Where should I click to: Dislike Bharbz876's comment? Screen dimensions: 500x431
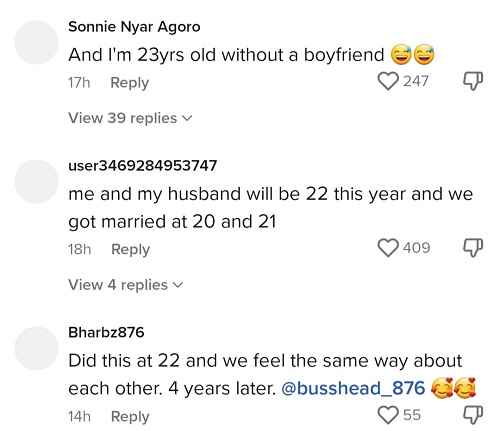473,415
